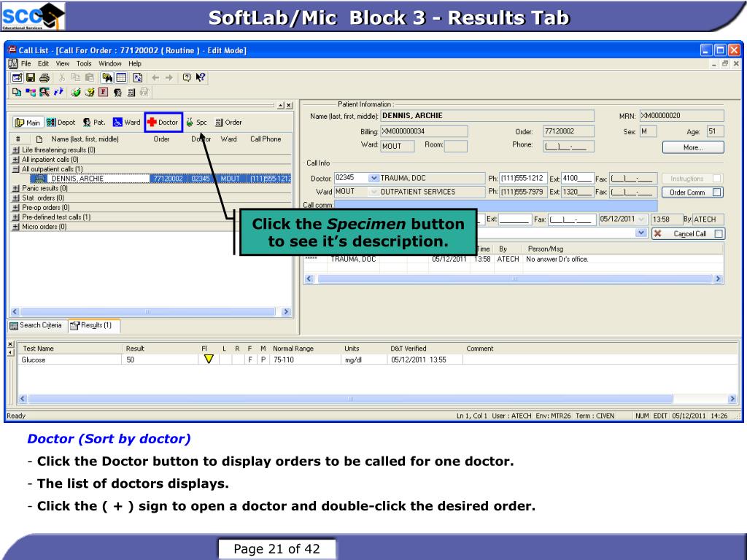Click into the Call comm field
Image resolution: width=747 pixels, height=560 pixels.
point(495,205)
